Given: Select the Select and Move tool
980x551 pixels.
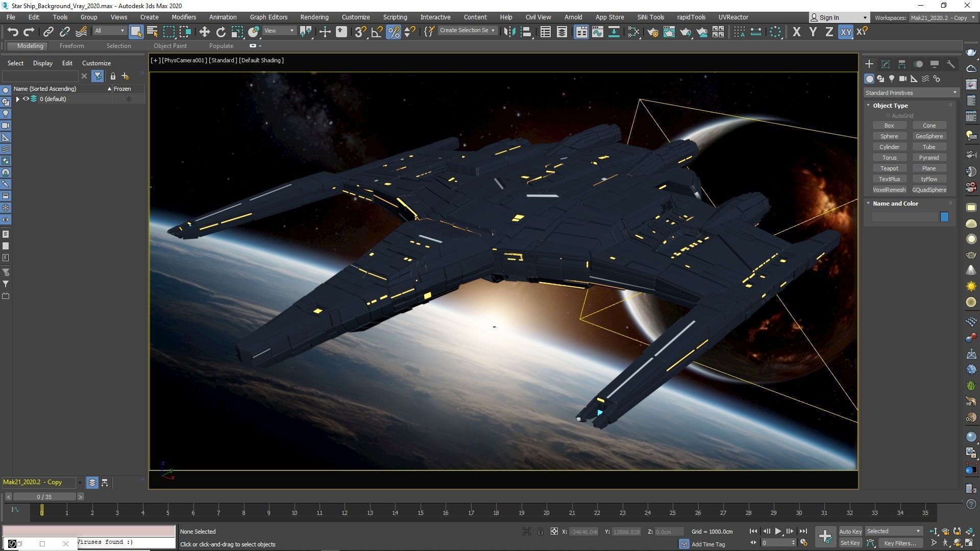Looking at the screenshot, I should tap(204, 32).
